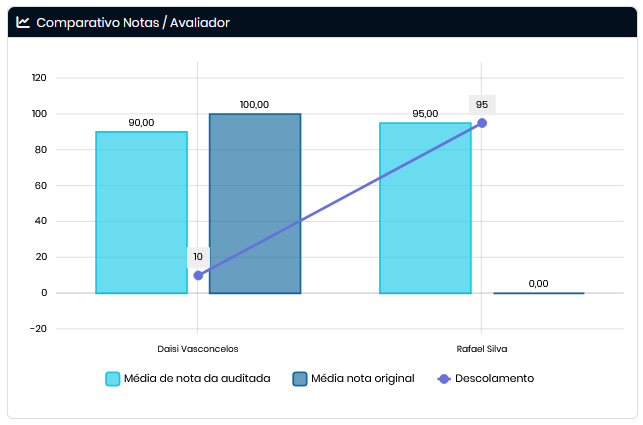643x425 pixels.
Task: Click the 90,00 data label
Action: tap(141, 123)
